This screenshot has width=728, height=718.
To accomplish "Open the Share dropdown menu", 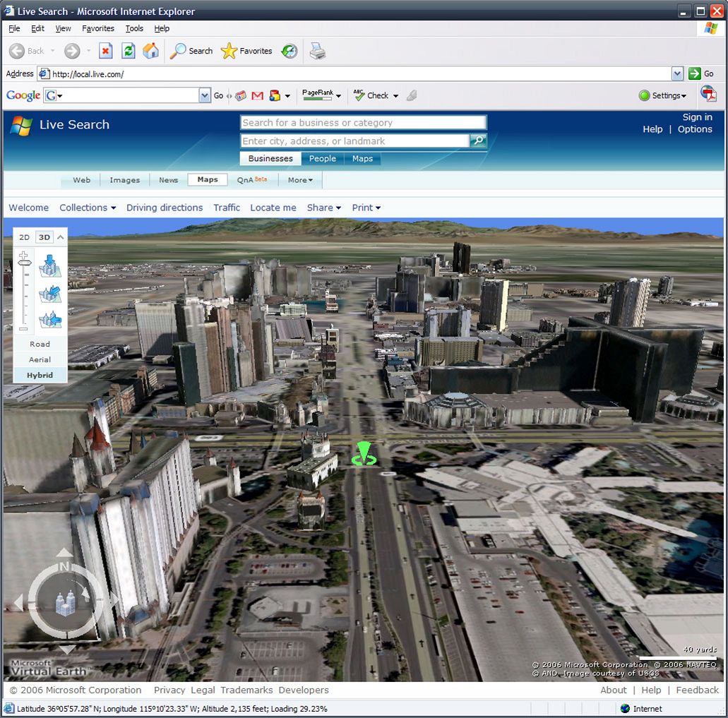I will click(x=323, y=208).
